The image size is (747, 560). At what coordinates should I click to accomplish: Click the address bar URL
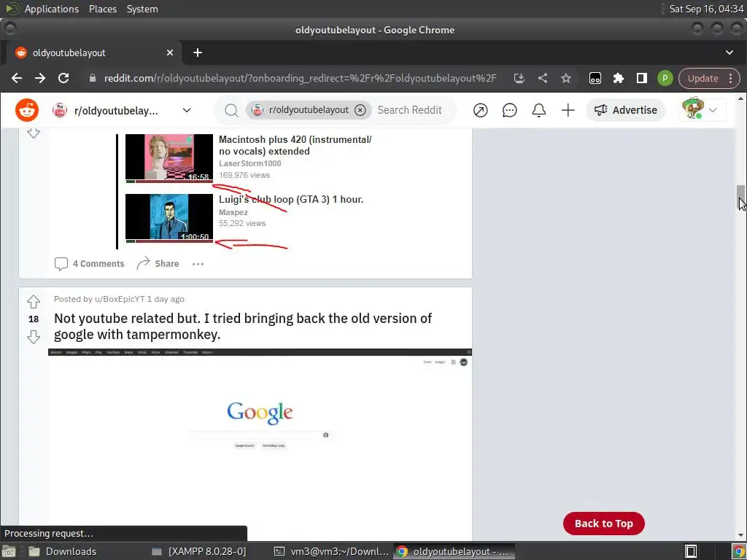click(x=300, y=78)
